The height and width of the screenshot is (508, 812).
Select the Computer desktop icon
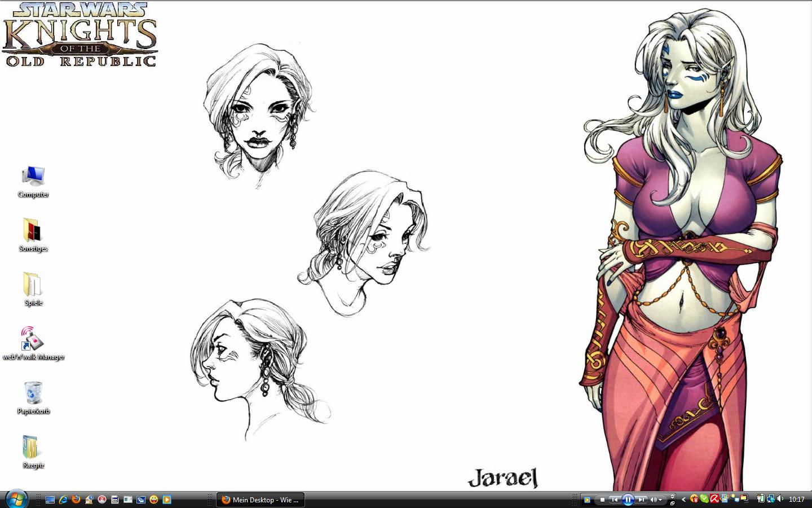33,182
